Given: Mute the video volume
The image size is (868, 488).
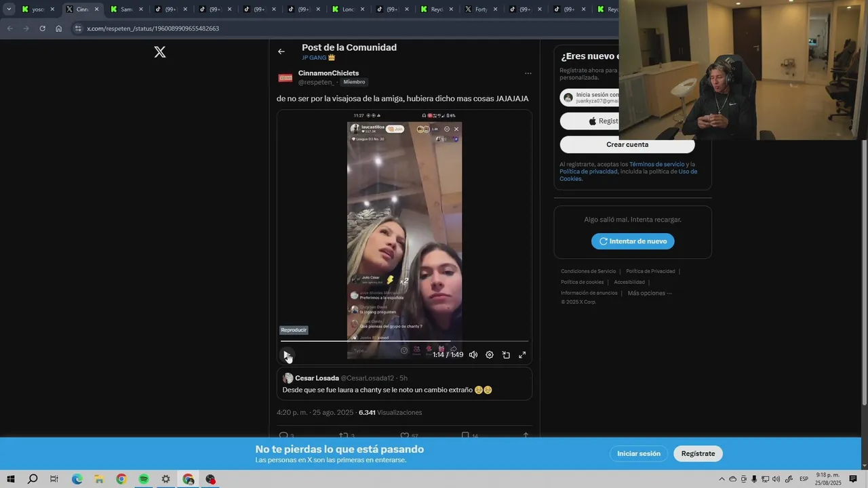Looking at the screenshot, I should coord(473,354).
